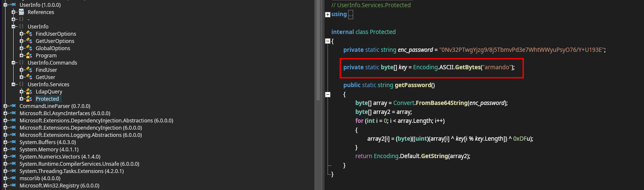Screen dimensions: 644x190
Task: Click the getPassword method name in code
Action: coord(413,85)
